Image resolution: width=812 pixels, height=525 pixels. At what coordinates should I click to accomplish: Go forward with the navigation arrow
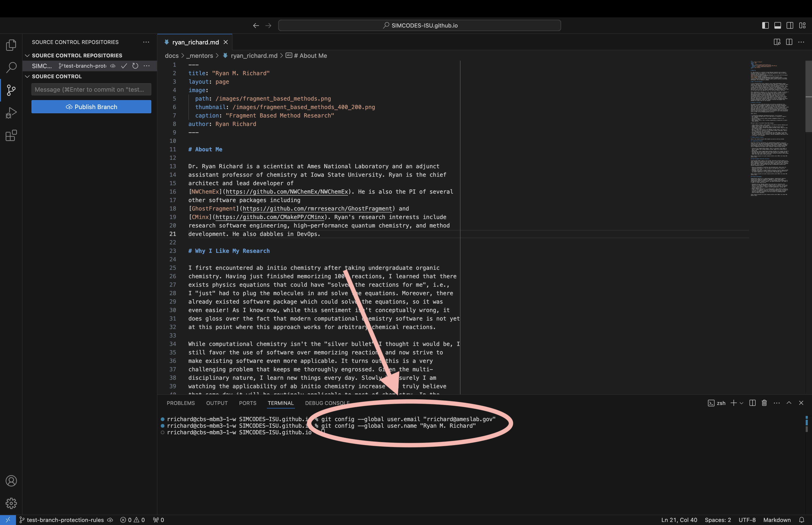[x=269, y=26]
